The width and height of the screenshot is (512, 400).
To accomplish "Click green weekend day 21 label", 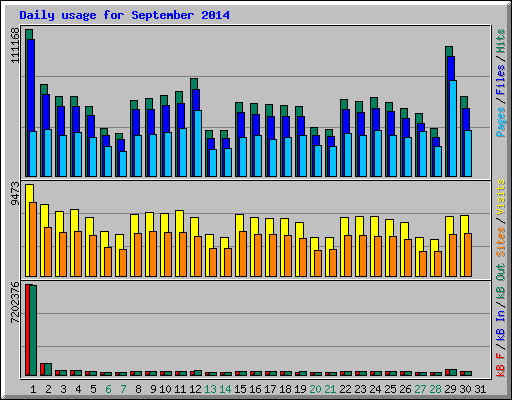I will point(330,389).
